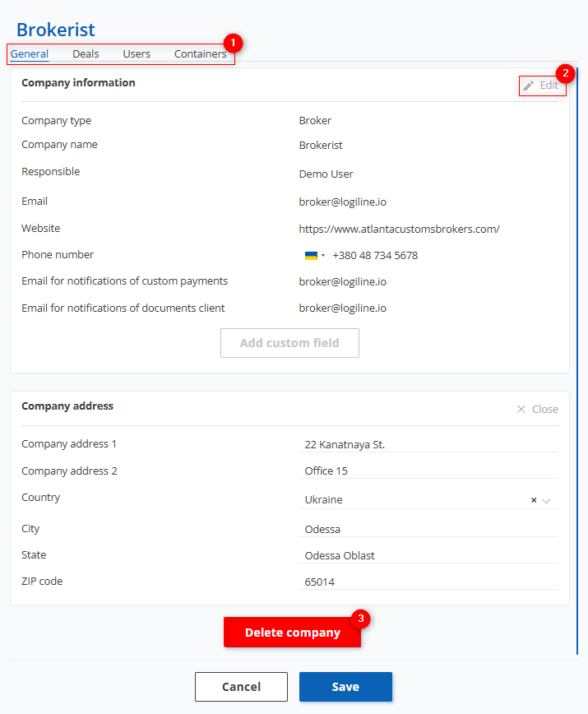The height and width of the screenshot is (714, 588).
Task: Switch to the General tab
Action: (x=30, y=53)
